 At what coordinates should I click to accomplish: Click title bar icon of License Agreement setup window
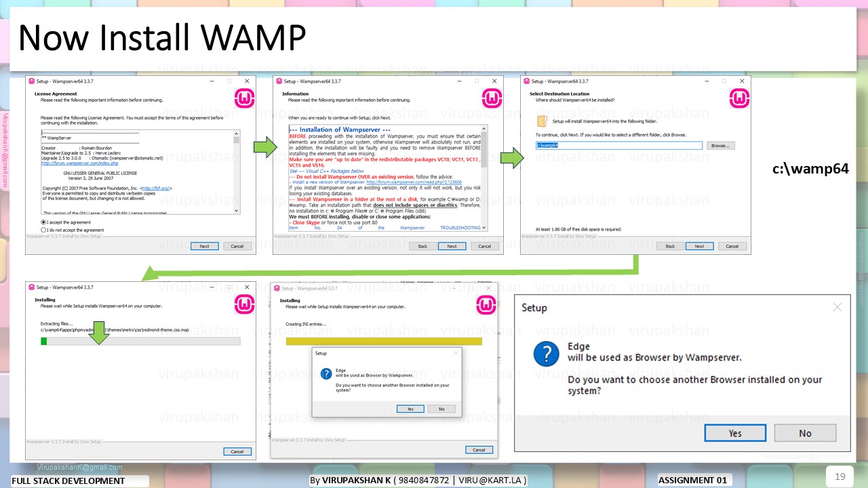click(31, 81)
